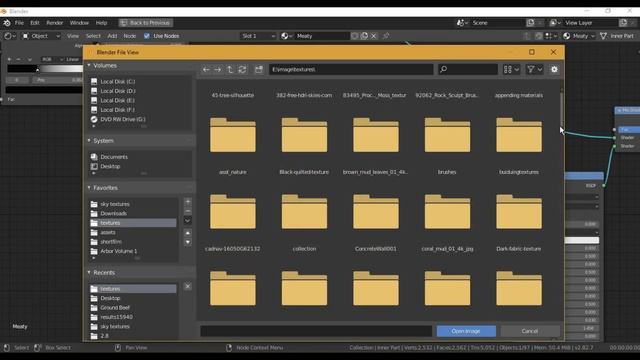Go back to previous folder arrow
The height and width of the screenshot is (360, 640).
click(x=206, y=70)
